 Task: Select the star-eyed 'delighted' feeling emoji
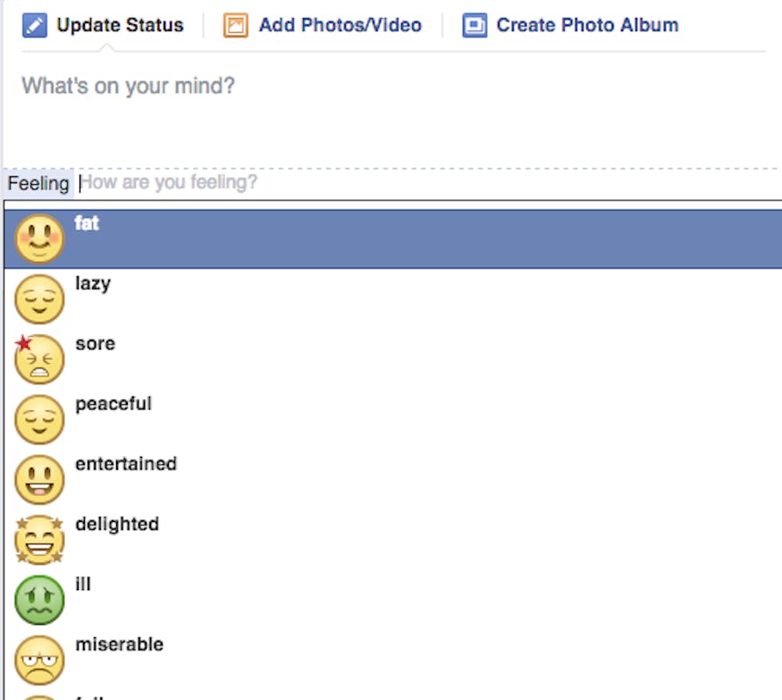click(39, 538)
